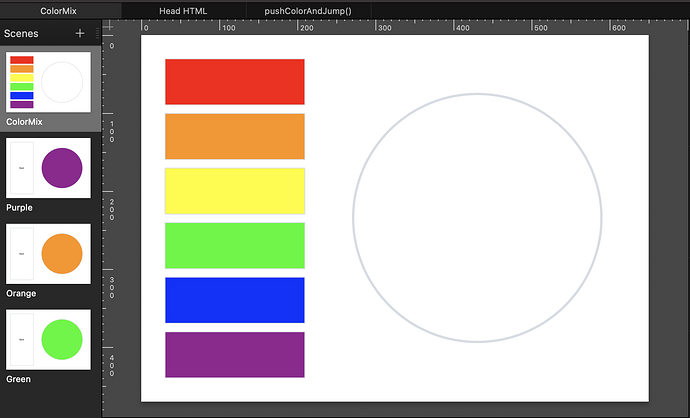690x418 pixels.
Task: Select the Purple scene thumbnail
Action: (48, 168)
